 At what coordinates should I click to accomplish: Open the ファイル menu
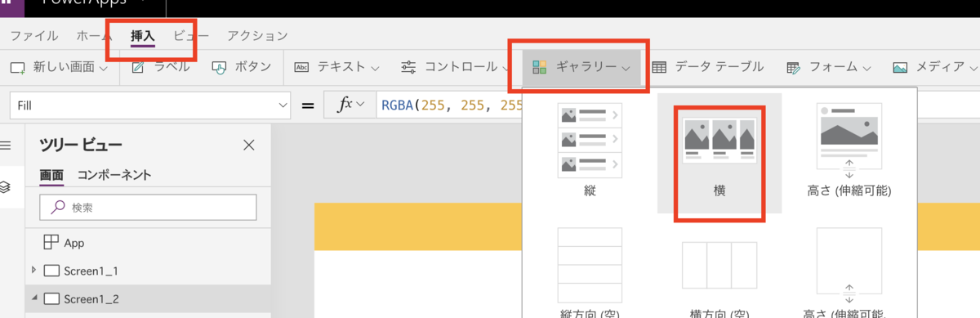pyautogui.click(x=33, y=36)
